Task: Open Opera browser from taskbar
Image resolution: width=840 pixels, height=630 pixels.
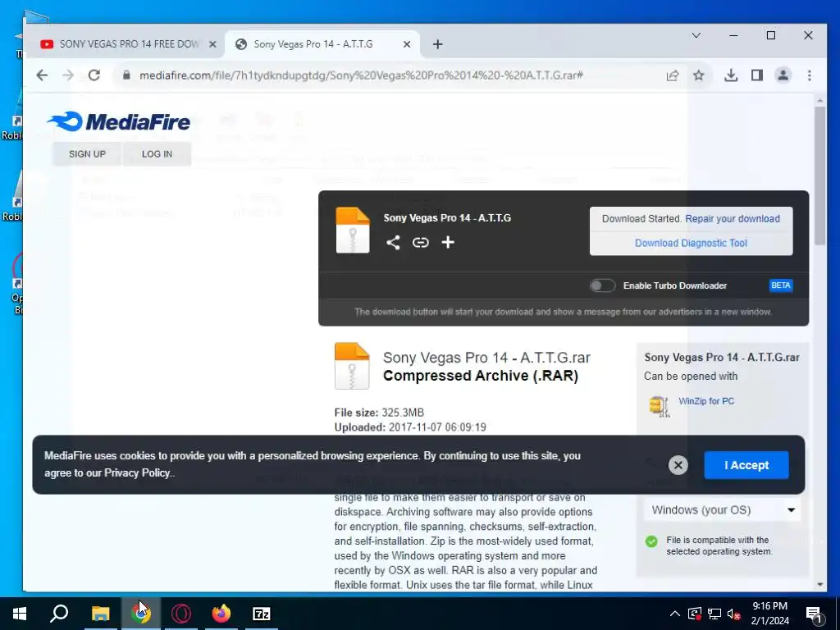Action: tap(181, 614)
